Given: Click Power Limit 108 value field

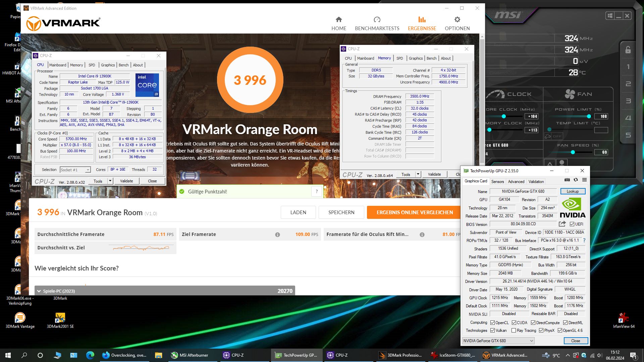Looking at the screenshot, I should click(601, 116).
